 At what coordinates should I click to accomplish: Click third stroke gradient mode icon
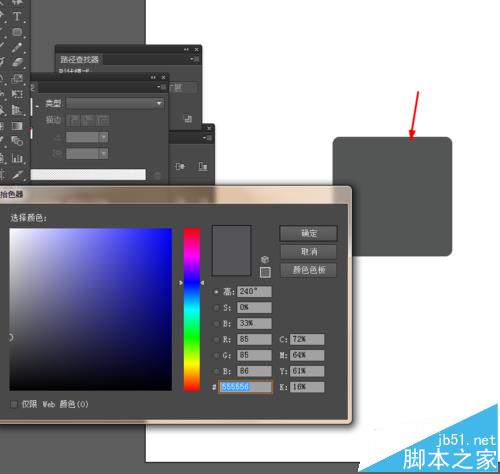tap(103, 120)
